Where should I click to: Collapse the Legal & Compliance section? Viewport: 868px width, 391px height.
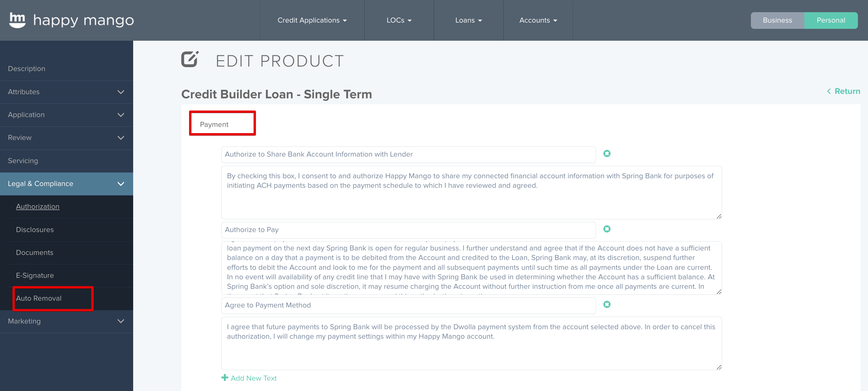120,184
